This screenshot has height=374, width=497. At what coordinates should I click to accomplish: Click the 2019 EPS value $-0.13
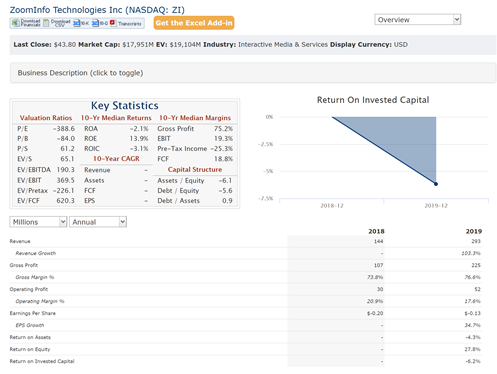click(x=473, y=313)
